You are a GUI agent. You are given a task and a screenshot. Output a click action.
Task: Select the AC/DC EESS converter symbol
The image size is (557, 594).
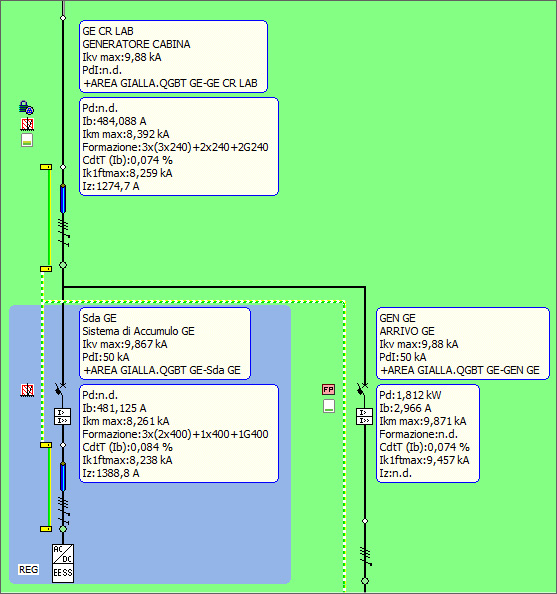tap(63, 563)
